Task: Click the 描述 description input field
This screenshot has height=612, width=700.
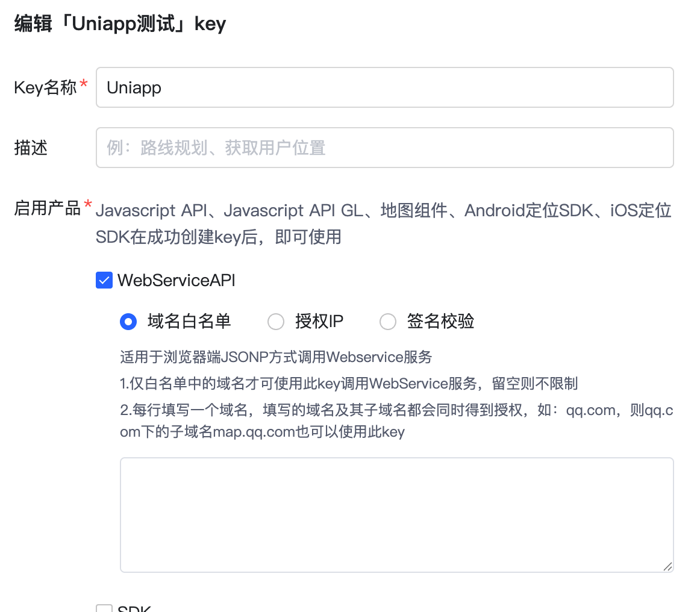Action: [x=384, y=148]
